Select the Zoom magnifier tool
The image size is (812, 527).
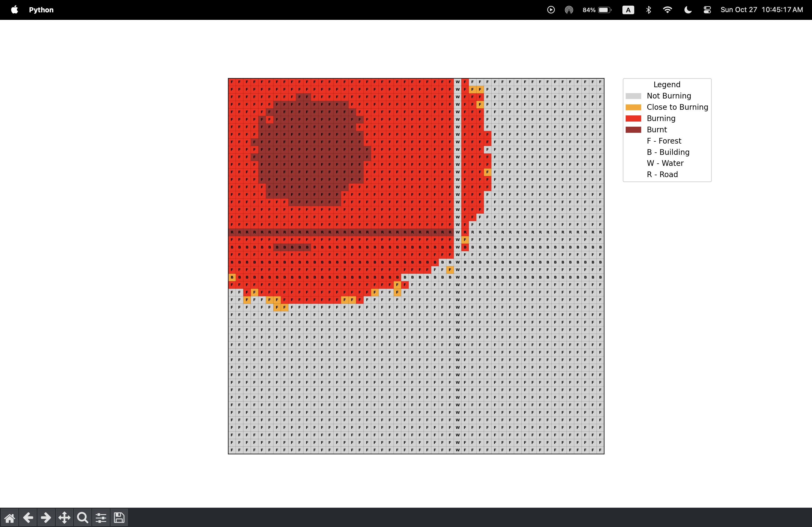(82, 518)
